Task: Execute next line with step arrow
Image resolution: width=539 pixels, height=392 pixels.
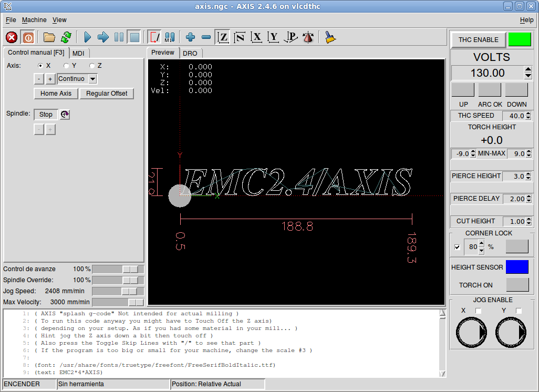Action: pos(103,37)
